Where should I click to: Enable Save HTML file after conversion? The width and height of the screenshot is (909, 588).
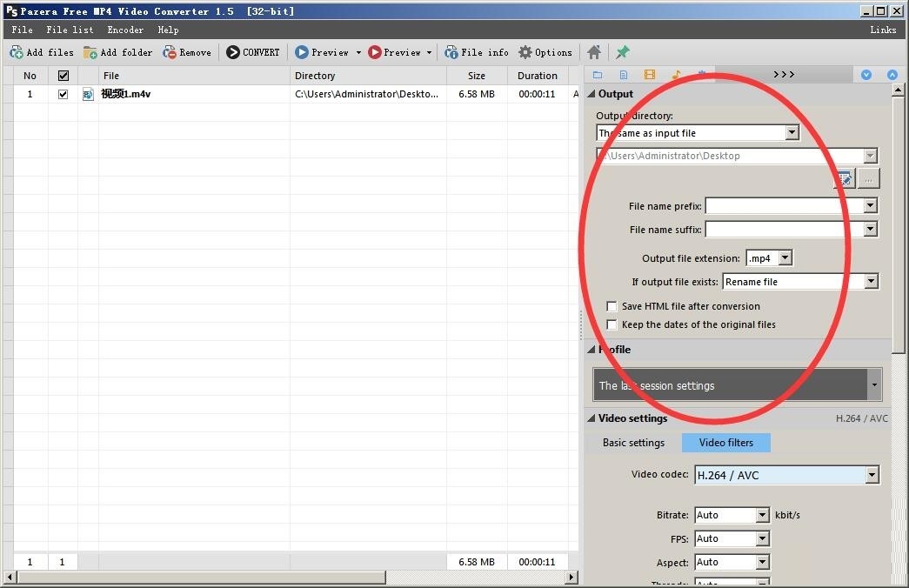[x=612, y=306]
